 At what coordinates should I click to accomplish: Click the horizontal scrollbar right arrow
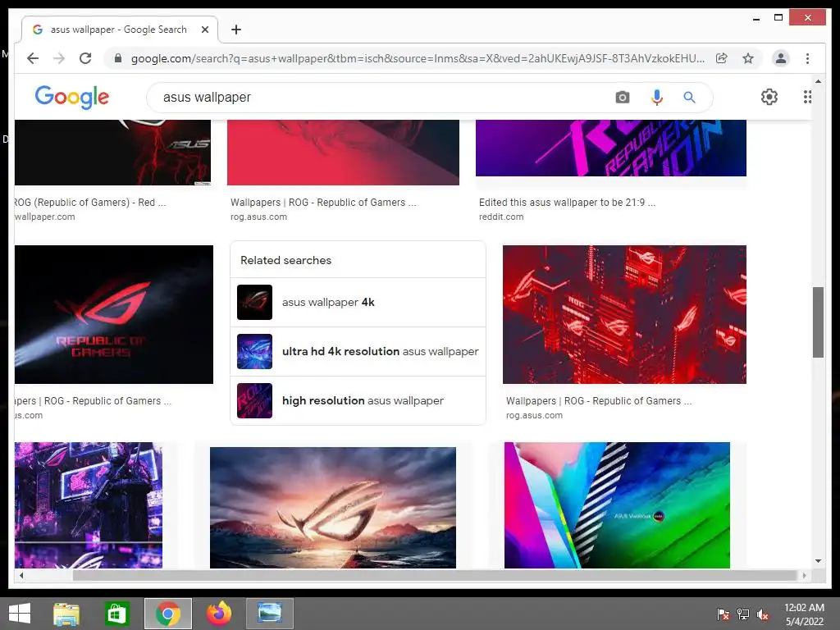pyautogui.click(x=804, y=575)
